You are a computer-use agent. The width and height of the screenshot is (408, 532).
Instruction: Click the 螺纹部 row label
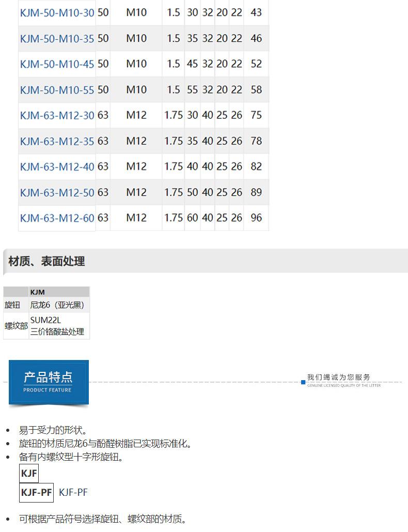click(16, 326)
